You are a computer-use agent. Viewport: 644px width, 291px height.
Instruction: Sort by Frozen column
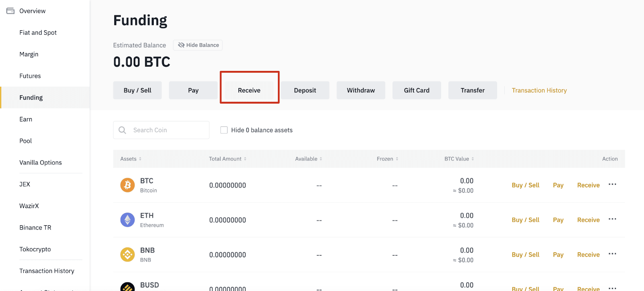(x=388, y=159)
